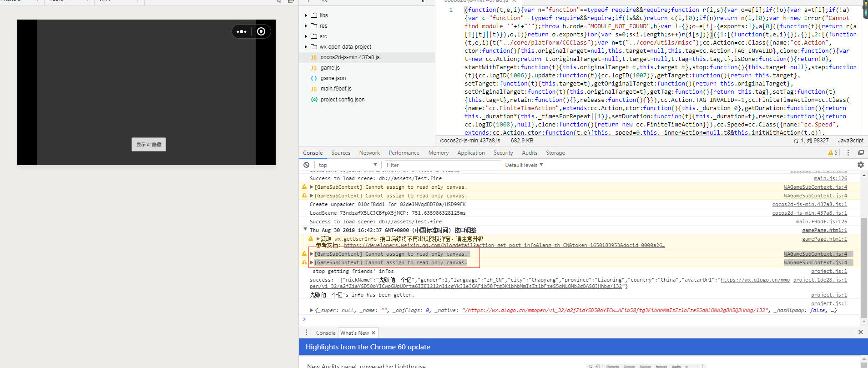Screen dimensions: 868x368
Task: Open the project.config.json file
Action: click(x=343, y=100)
